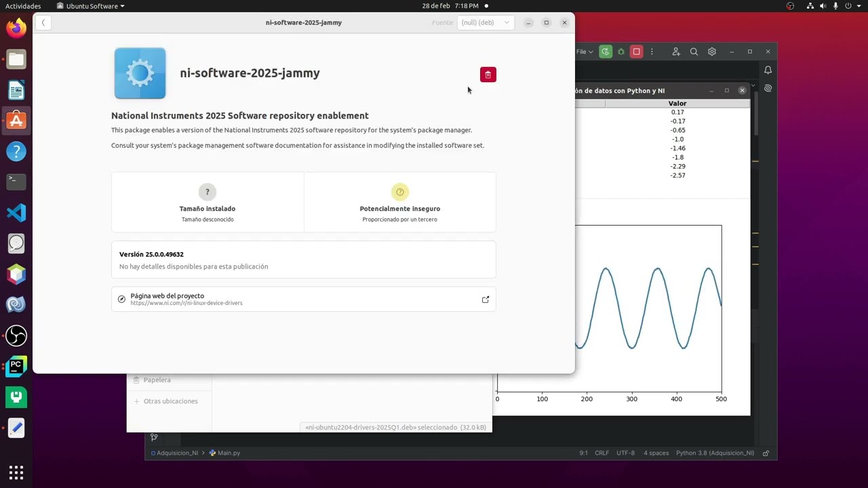
Task: Open PyCharm's AI assistant spiral icon
Action: pyautogui.click(x=768, y=89)
